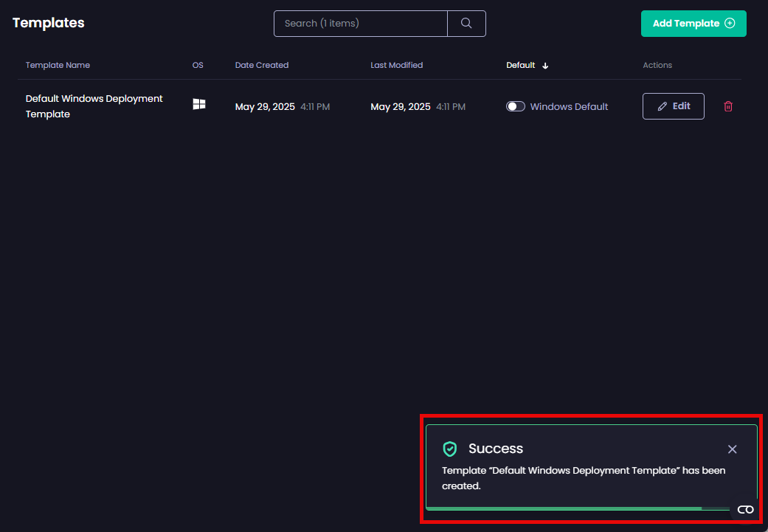
Task: Click the green shield icon in the Success notification
Action: (x=450, y=449)
